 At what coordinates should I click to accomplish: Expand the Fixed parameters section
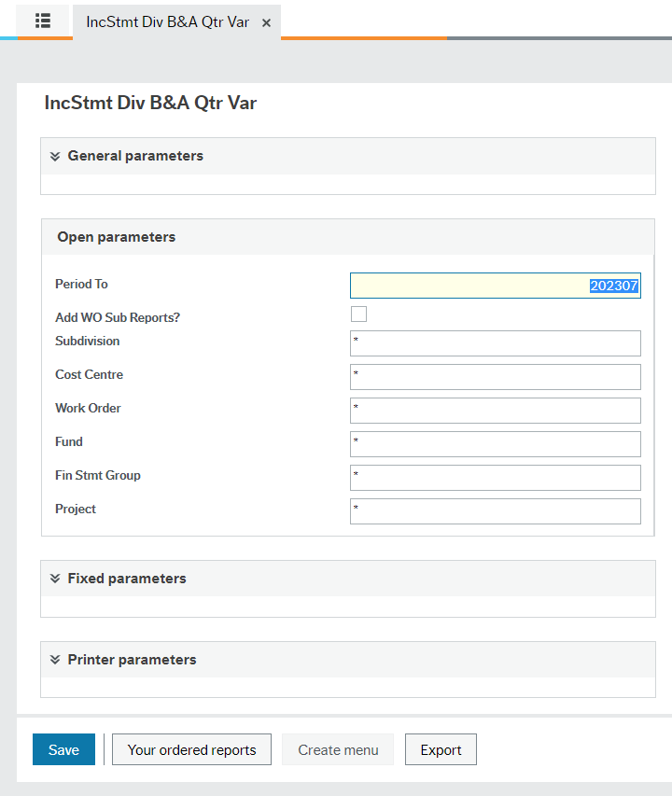click(127, 579)
